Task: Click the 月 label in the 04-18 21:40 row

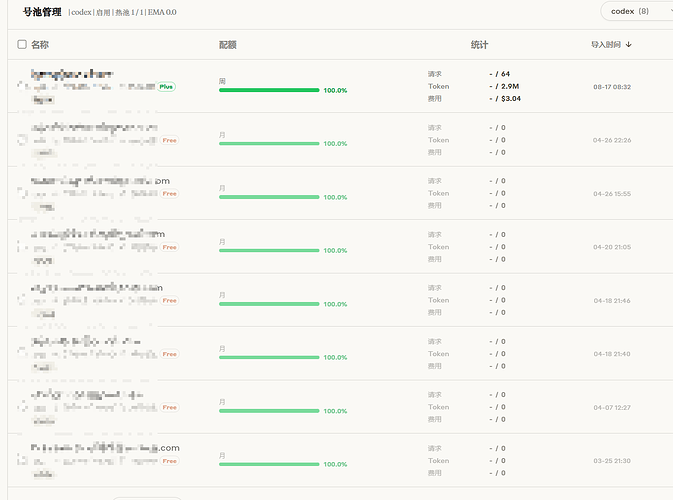Action: click(x=222, y=348)
